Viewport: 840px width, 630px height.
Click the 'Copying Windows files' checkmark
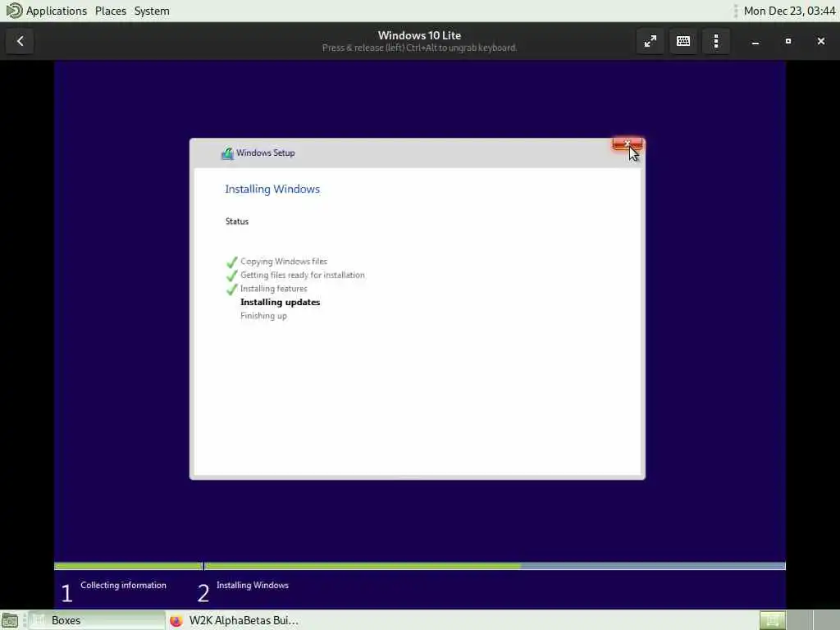(x=232, y=262)
